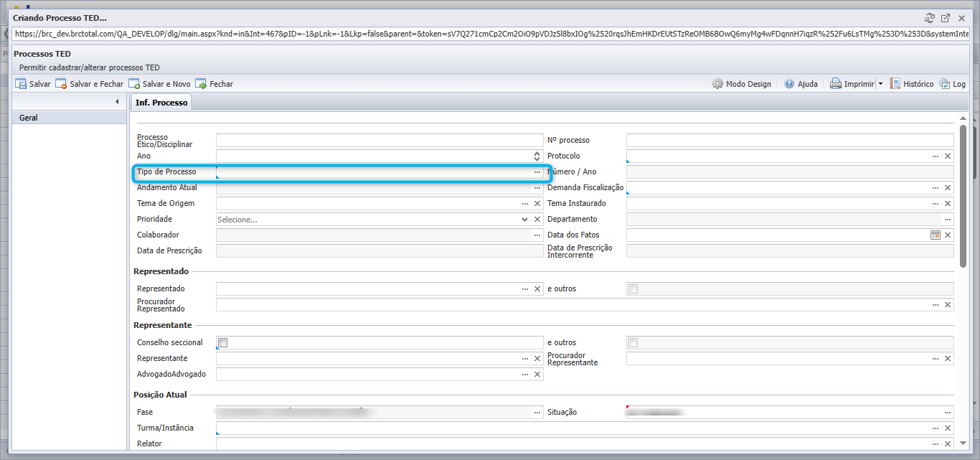Open lookup for Fase field

[x=537, y=413]
